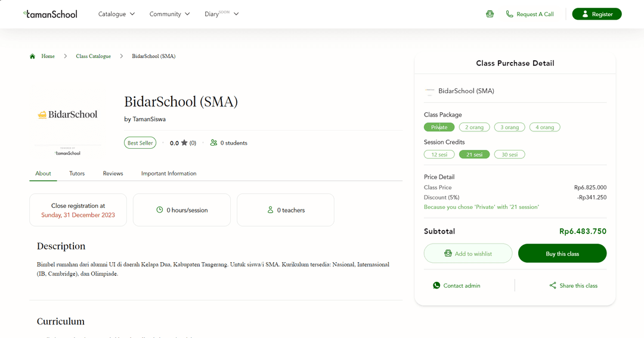Expand the Diary dropdown menu
The image size is (644, 338).
coord(221,14)
